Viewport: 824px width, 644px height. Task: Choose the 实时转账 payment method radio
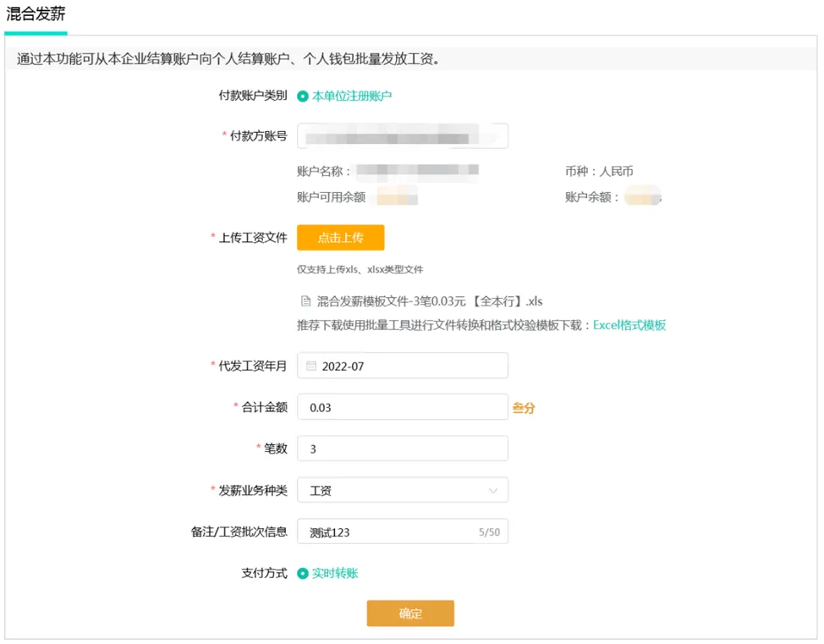[x=303, y=574]
